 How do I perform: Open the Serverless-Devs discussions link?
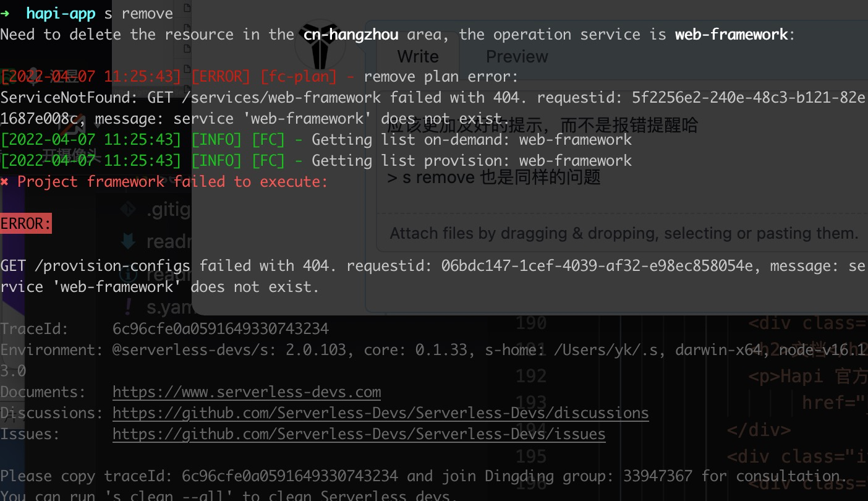tap(381, 413)
